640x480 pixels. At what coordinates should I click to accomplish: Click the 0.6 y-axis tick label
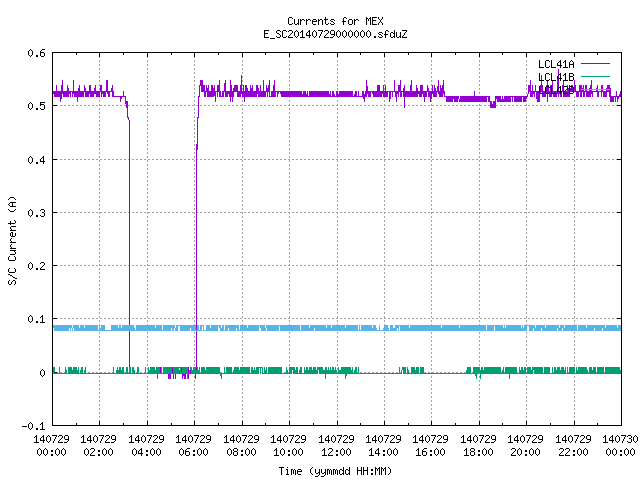click(x=37, y=53)
